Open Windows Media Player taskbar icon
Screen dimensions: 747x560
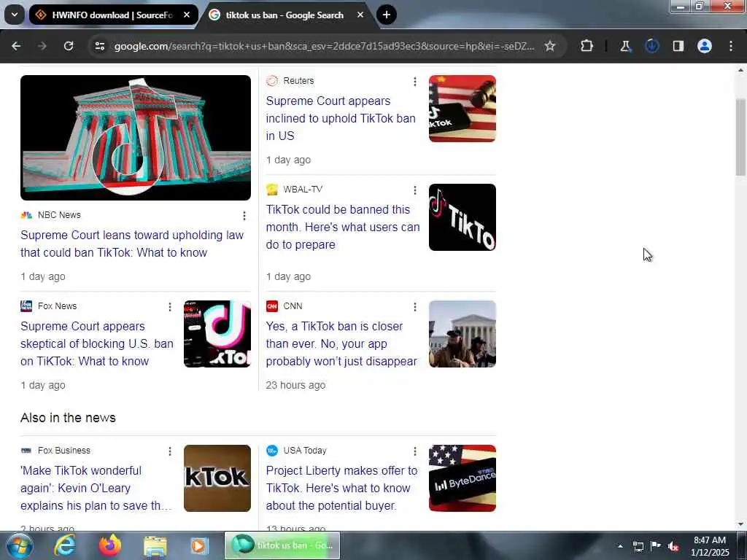tap(199, 545)
